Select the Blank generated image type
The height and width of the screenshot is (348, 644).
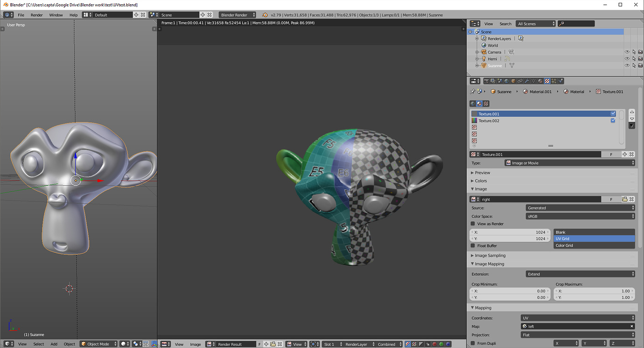point(594,232)
